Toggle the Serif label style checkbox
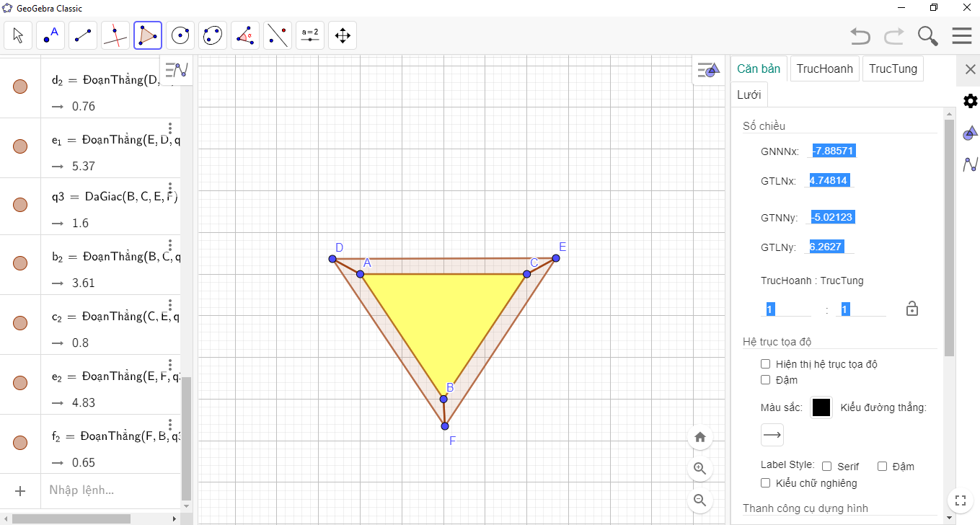This screenshot has height=525, width=980. coord(827,467)
